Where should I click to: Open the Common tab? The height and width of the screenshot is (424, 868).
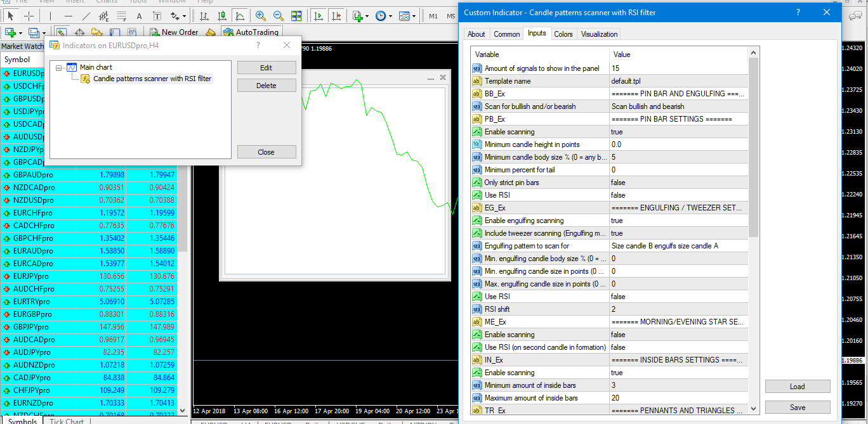point(507,34)
